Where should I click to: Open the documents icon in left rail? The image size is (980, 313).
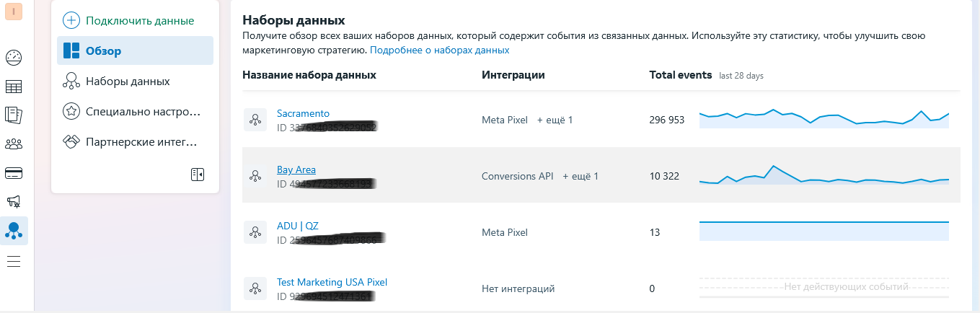[14, 115]
